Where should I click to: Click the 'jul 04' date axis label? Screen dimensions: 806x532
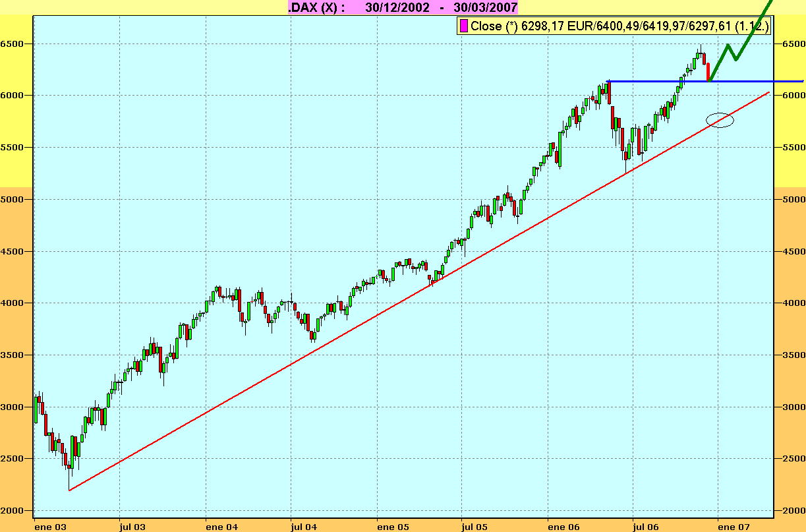[x=304, y=526]
